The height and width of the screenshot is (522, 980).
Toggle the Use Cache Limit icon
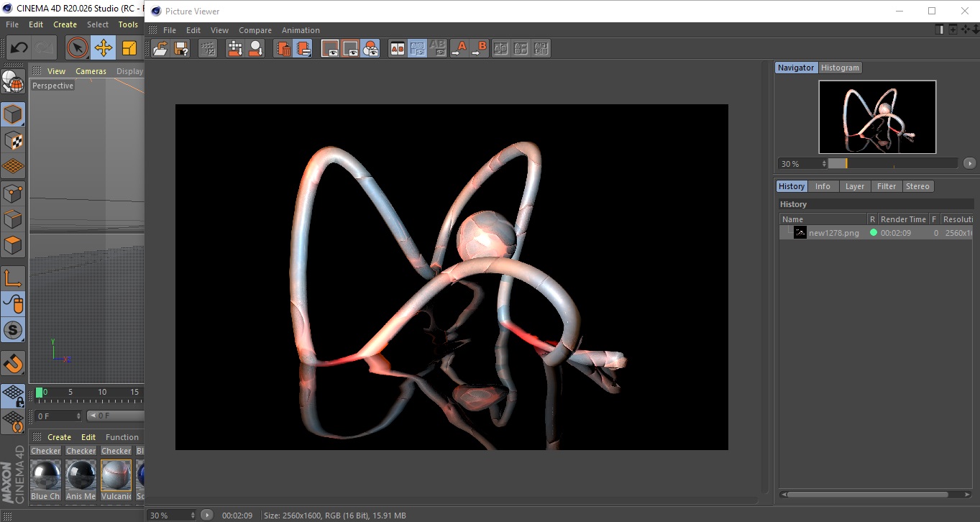coord(303,48)
